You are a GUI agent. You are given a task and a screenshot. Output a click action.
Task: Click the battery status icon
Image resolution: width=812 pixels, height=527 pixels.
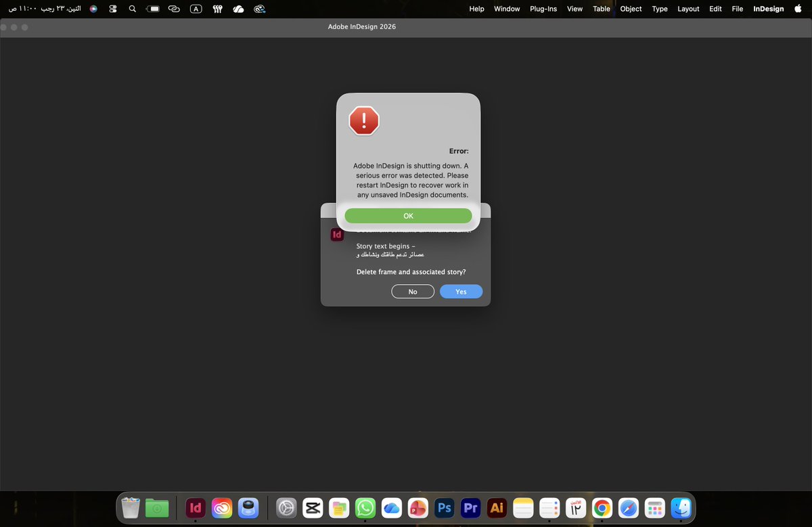click(x=154, y=9)
